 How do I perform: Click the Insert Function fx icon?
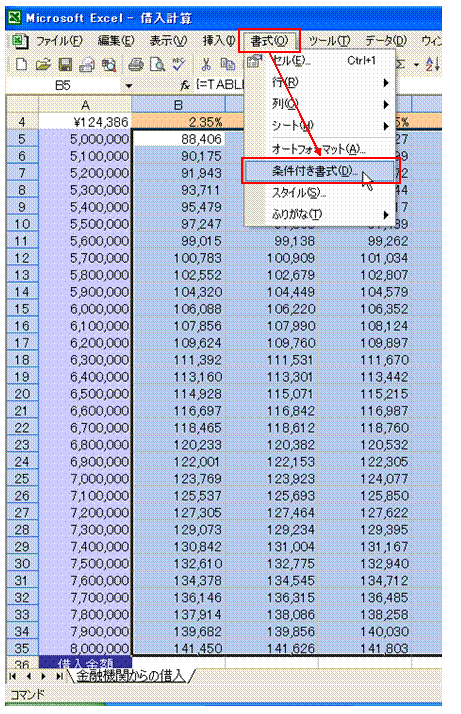185,85
